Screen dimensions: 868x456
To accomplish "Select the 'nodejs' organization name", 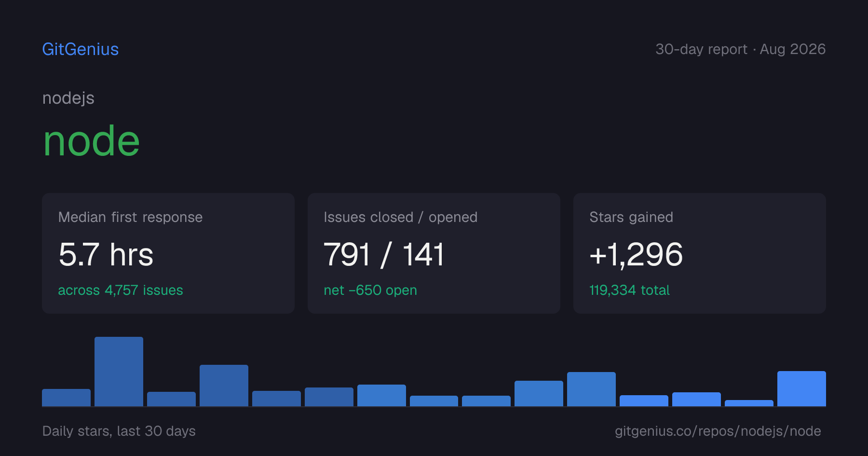I will pos(68,98).
